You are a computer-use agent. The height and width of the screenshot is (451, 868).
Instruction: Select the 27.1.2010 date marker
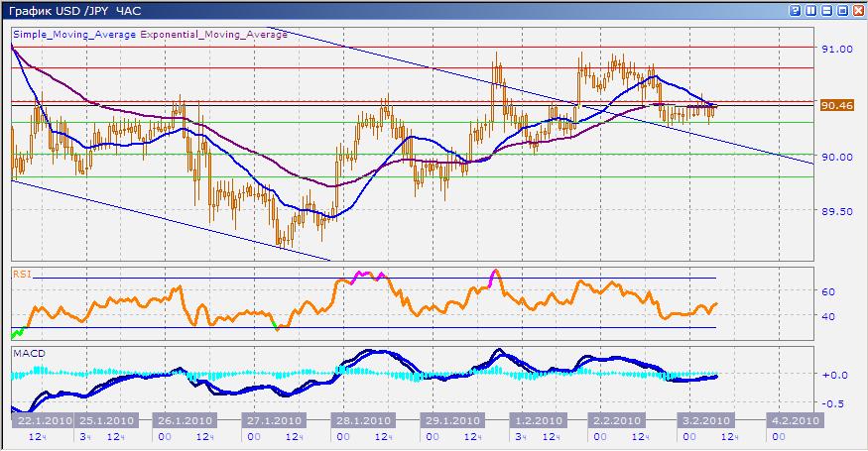[x=273, y=420]
